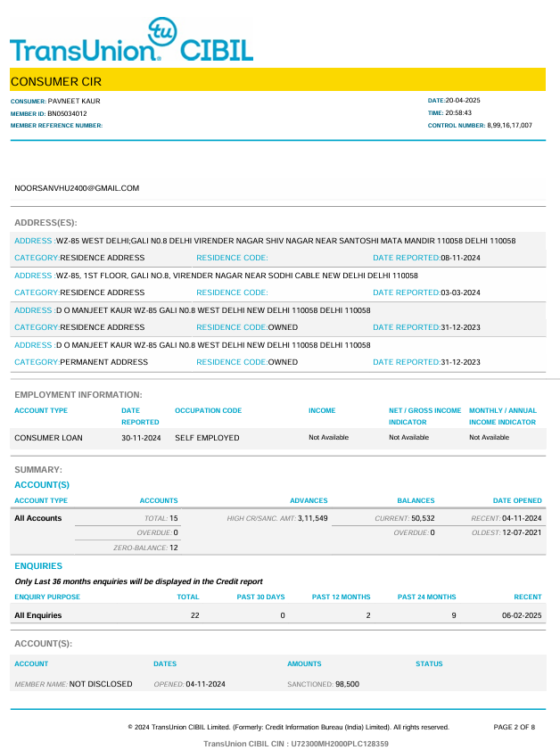Click EMPLOYMENT INFORMATION section heading
The width and height of the screenshot is (560, 750).
(78, 395)
